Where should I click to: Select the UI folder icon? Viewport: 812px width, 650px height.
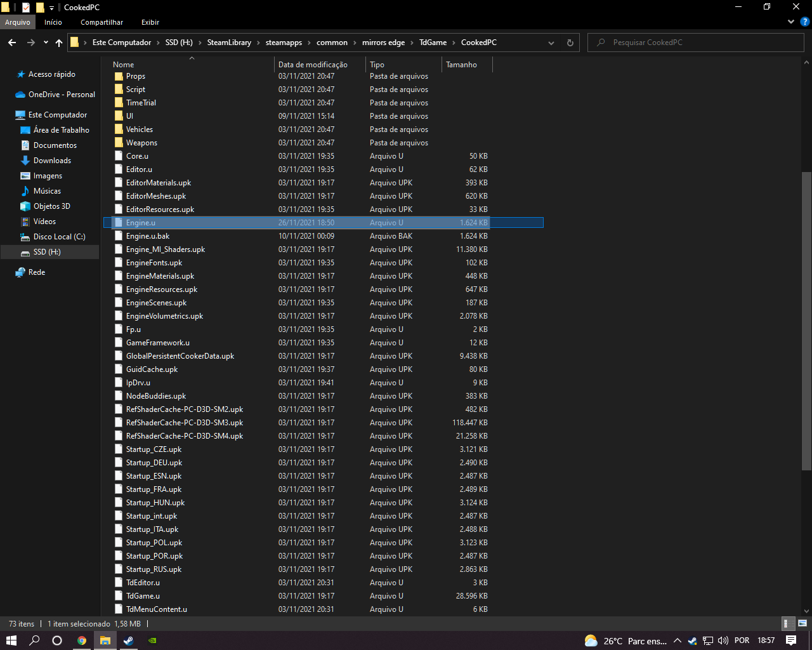pyautogui.click(x=119, y=116)
